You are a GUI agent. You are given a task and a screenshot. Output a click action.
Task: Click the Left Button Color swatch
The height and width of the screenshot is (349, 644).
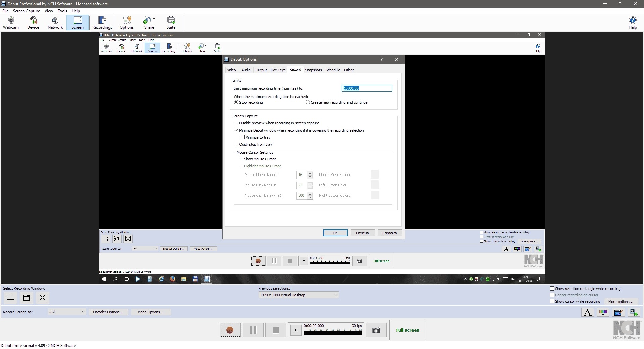point(375,185)
